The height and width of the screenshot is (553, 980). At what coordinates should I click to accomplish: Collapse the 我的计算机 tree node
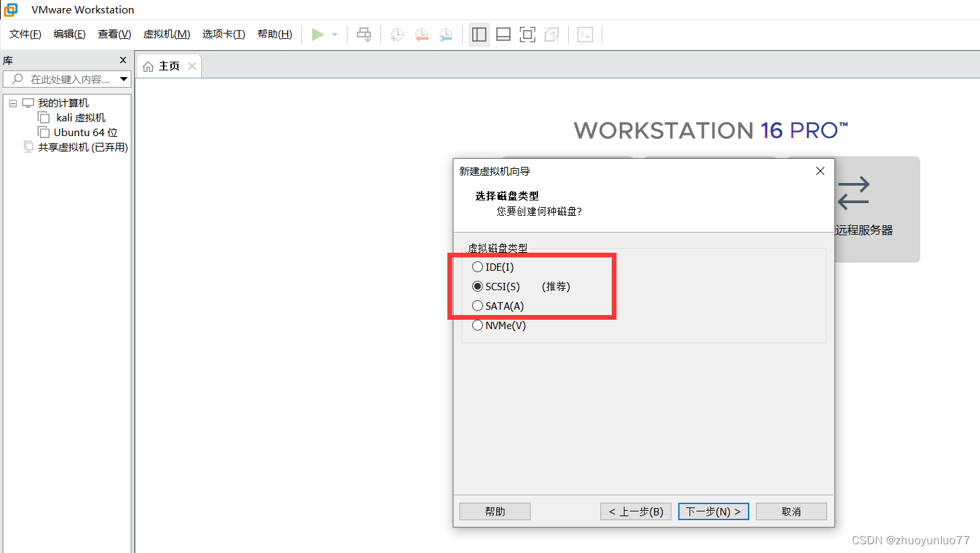pos(13,103)
